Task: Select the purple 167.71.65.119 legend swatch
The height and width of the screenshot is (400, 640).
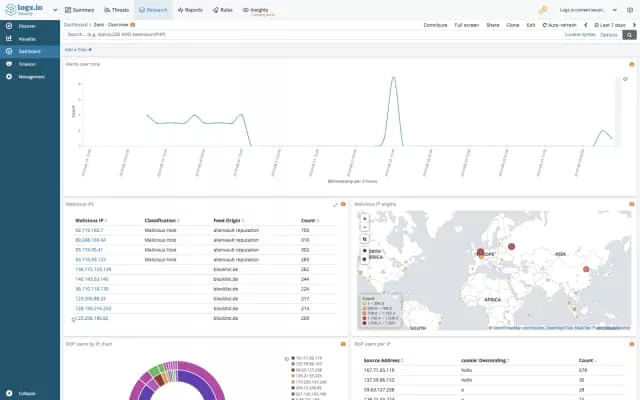Action: (291, 357)
